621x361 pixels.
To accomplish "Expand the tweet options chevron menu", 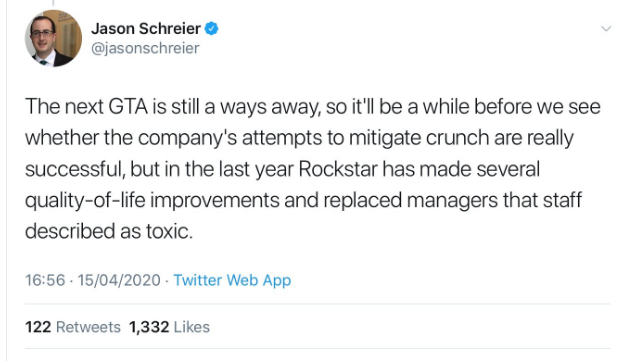I will [x=606, y=28].
